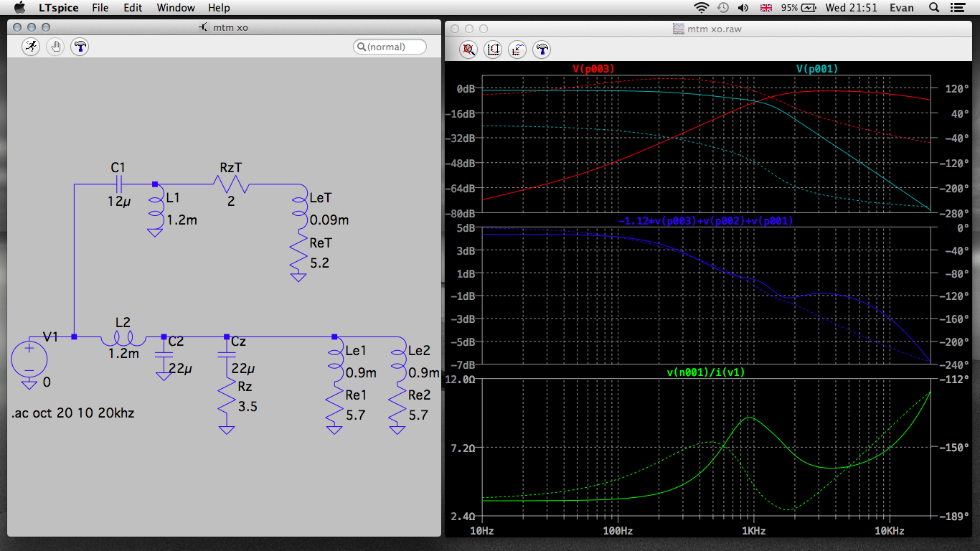The image size is (980, 551).
Task: Open the Wi-Fi status menu
Action: 701,8
